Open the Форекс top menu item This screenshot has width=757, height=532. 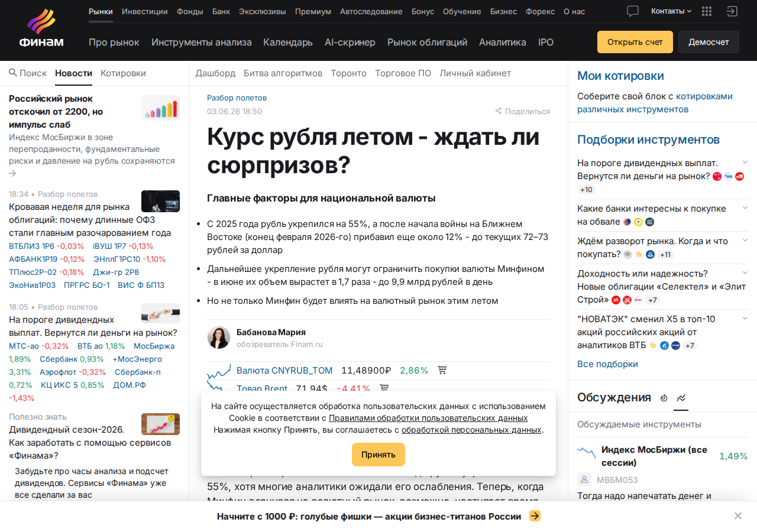541,11
